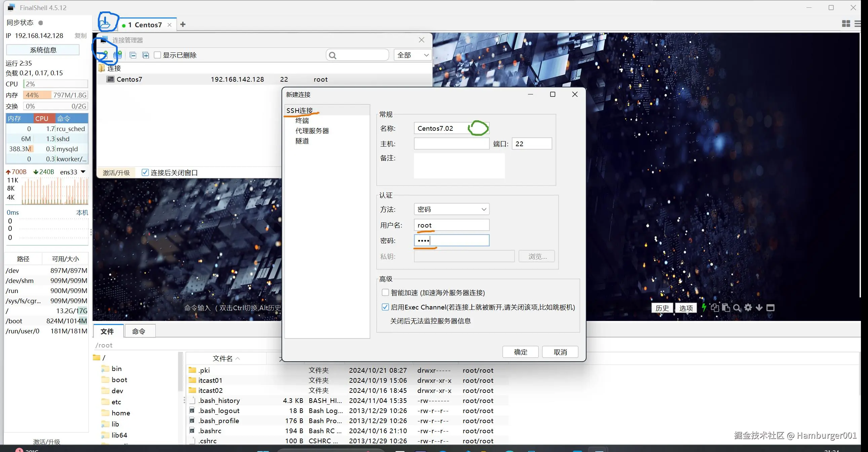This screenshot has height=452, width=868.
Task: Select 代理服务器 in the left list
Action: click(x=312, y=131)
